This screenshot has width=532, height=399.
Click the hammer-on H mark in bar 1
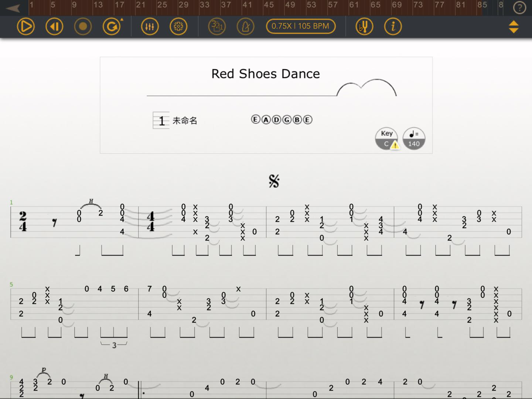pos(91,201)
